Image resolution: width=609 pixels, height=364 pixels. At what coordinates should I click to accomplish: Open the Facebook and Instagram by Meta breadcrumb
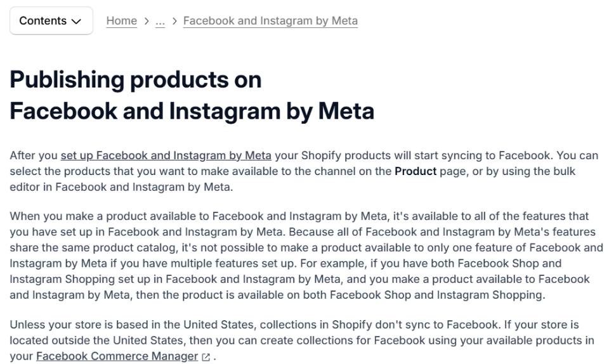click(270, 20)
